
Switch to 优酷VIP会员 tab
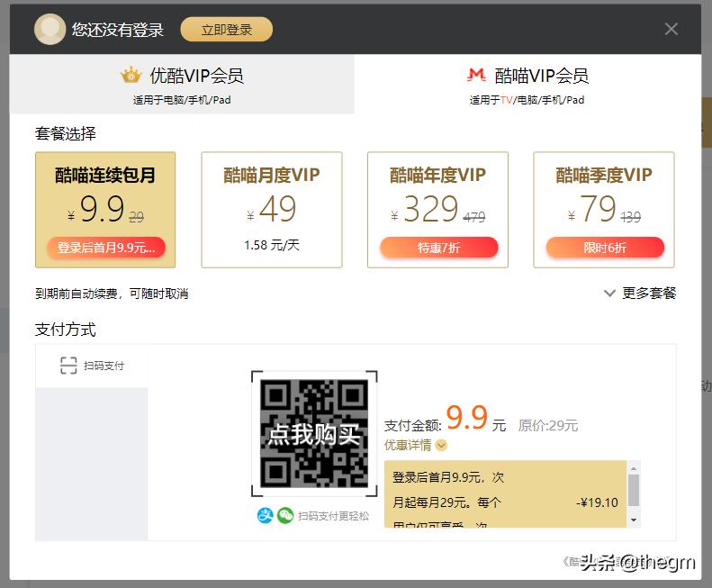pyautogui.click(x=182, y=84)
